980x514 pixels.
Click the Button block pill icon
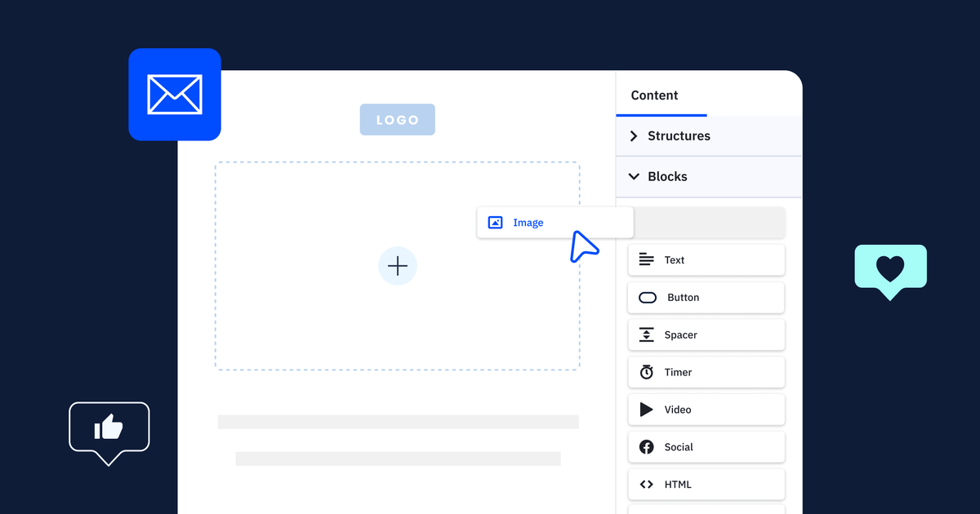[648, 298]
